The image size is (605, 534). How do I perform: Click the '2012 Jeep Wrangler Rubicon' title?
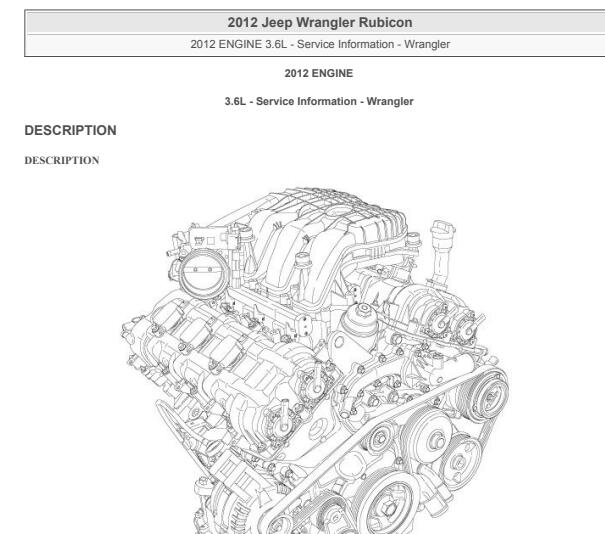[319, 22]
